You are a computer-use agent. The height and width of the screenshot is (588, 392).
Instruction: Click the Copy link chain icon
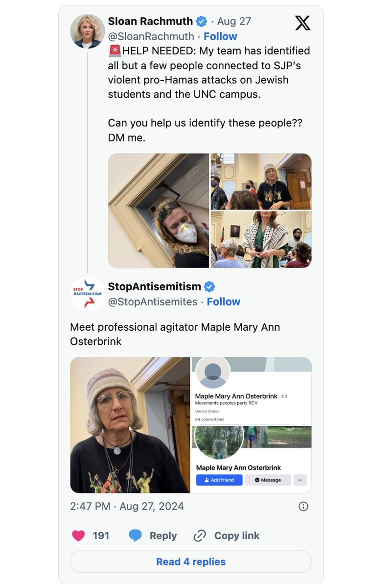(200, 536)
